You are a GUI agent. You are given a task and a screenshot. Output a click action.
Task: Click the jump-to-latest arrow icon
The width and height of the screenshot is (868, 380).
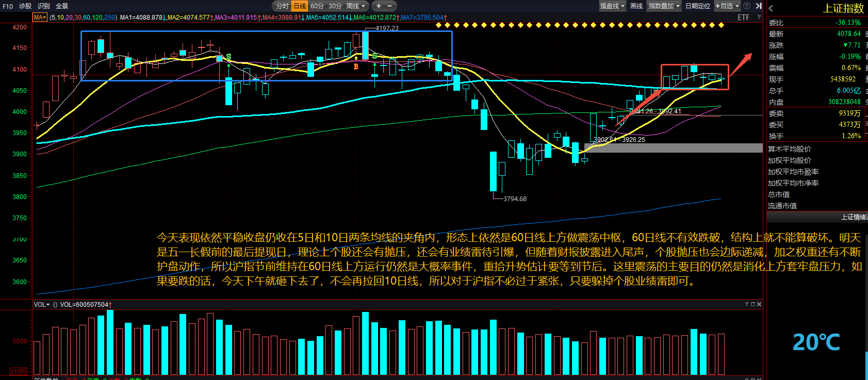[x=758, y=6]
